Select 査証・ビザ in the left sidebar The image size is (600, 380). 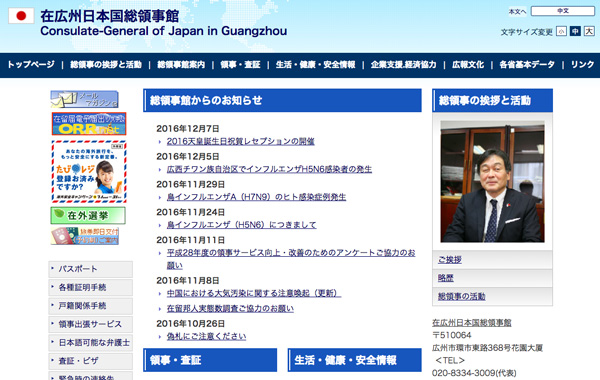[91, 361]
